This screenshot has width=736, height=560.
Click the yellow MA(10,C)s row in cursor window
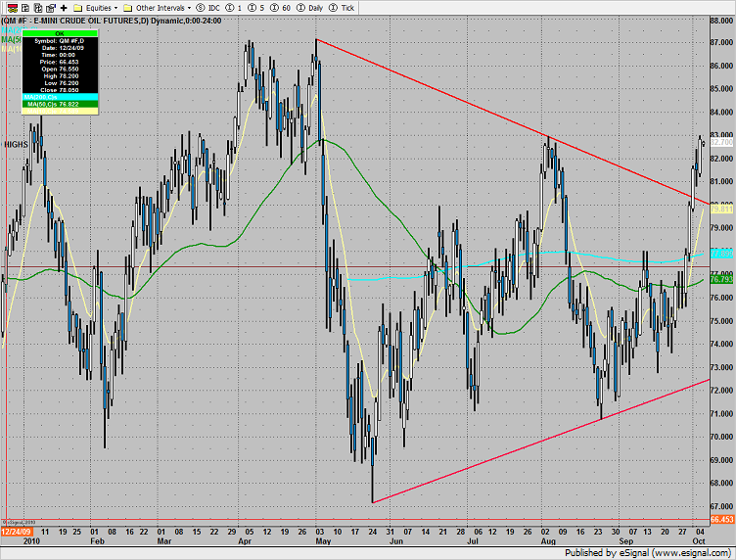click(60, 111)
